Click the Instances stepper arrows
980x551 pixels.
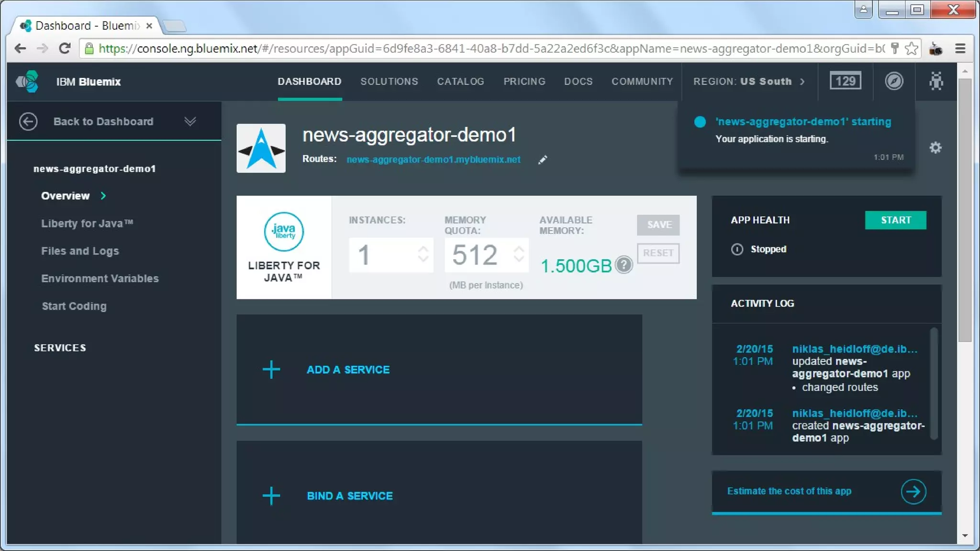click(x=423, y=254)
